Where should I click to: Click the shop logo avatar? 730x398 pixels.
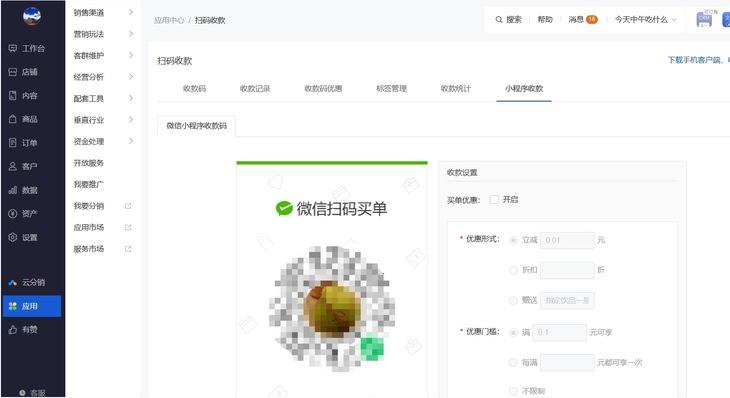click(x=32, y=16)
